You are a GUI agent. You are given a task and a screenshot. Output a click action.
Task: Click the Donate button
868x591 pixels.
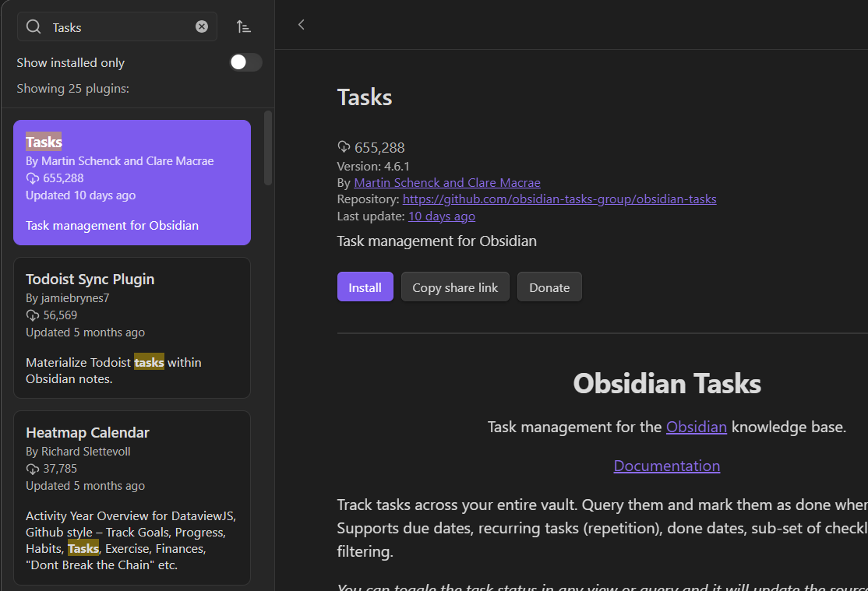(549, 287)
